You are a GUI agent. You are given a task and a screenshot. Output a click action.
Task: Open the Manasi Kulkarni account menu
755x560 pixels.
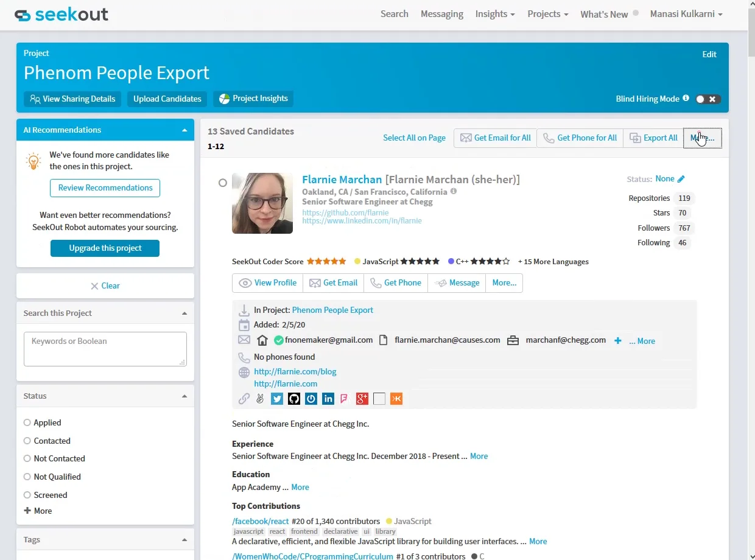(x=686, y=14)
